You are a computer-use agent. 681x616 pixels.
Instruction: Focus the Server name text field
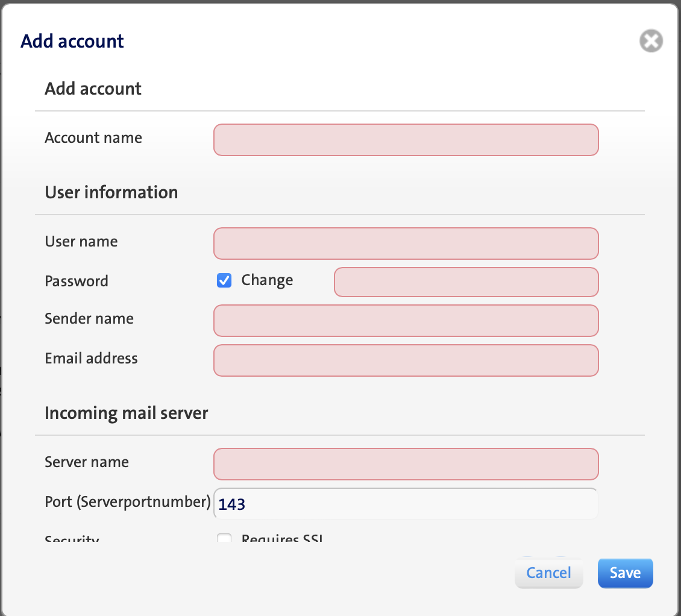coord(406,464)
